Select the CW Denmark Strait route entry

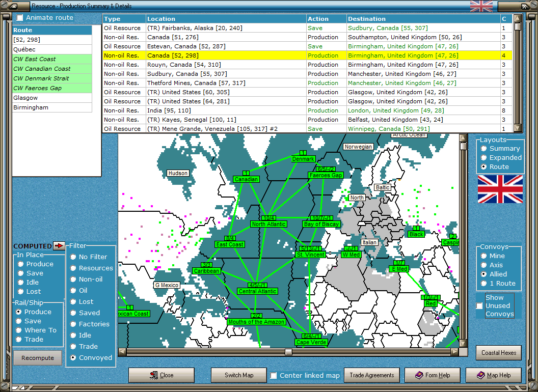coord(52,78)
